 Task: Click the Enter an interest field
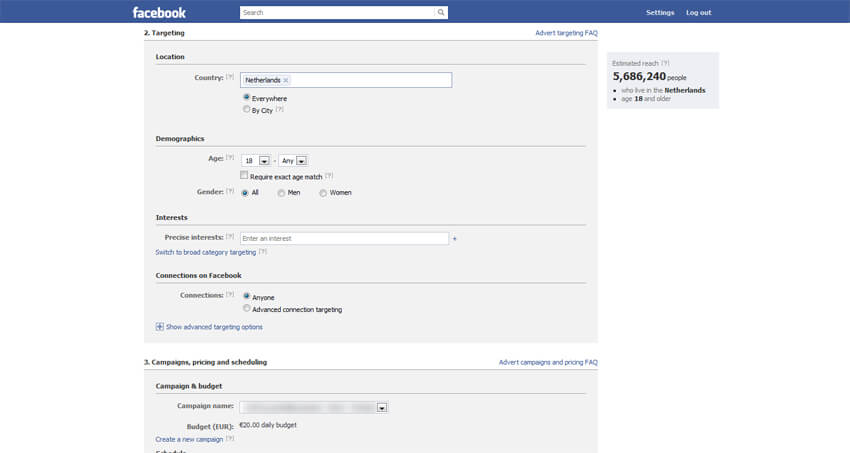(344, 238)
